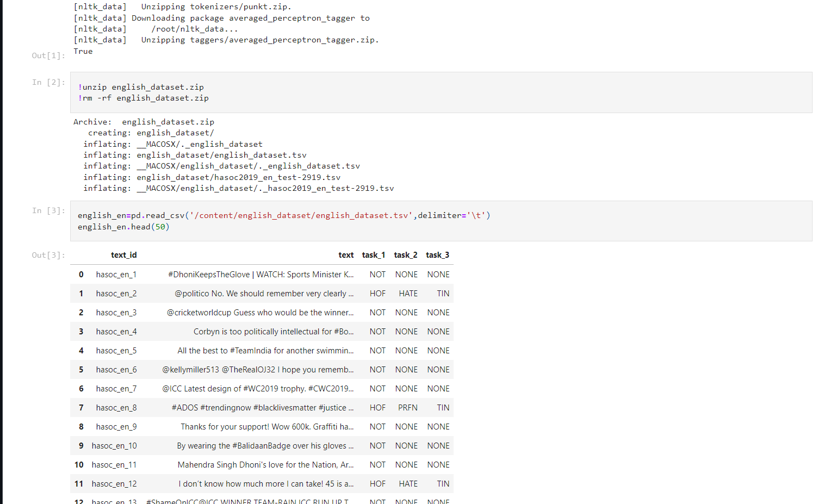Viewport: 824px width, 504px height.
Task: Click the @ICC Latest design tweet text
Action: coord(258,389)
